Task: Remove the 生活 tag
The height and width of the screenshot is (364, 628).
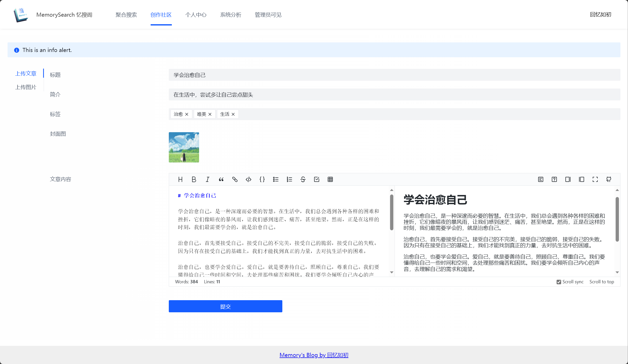Action: (233, 114)
